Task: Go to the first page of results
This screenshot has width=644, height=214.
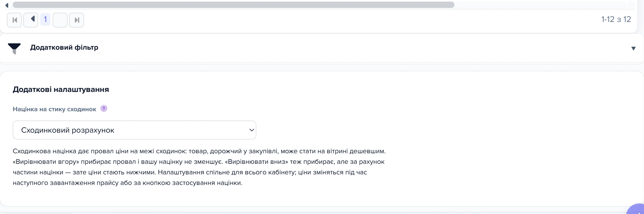Action: coord(14,20)
